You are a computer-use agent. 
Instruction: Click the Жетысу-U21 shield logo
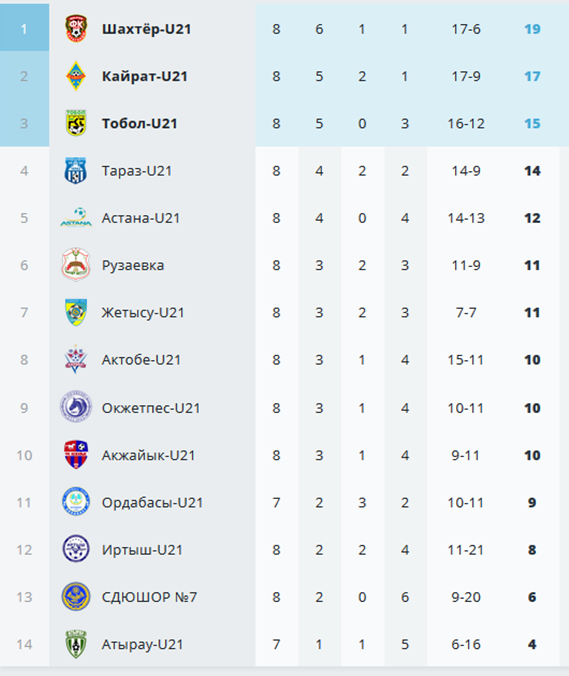[76, 312]
